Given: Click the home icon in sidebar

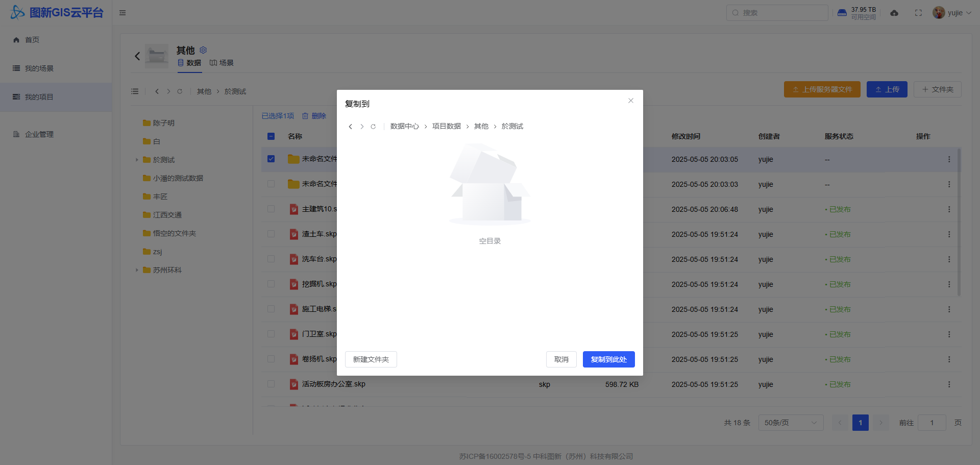Looking at the screenshot, I should pos(16,40).
